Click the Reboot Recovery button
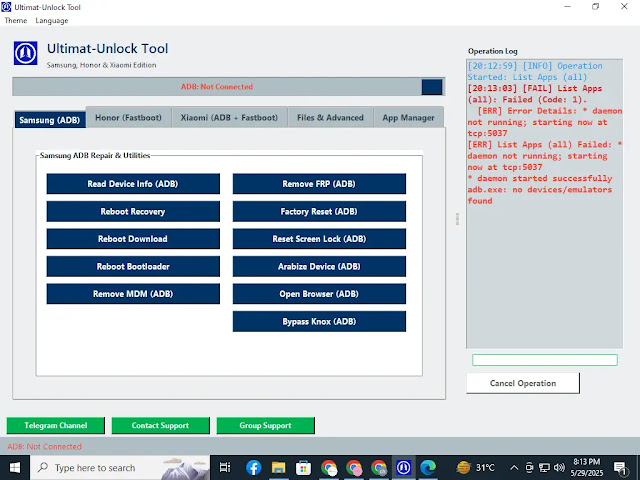 (x=133, y=211)
